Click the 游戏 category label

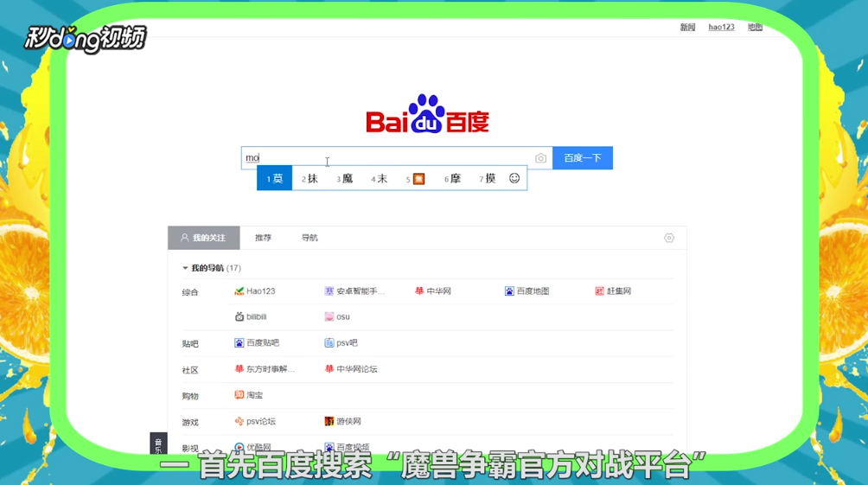190,422
